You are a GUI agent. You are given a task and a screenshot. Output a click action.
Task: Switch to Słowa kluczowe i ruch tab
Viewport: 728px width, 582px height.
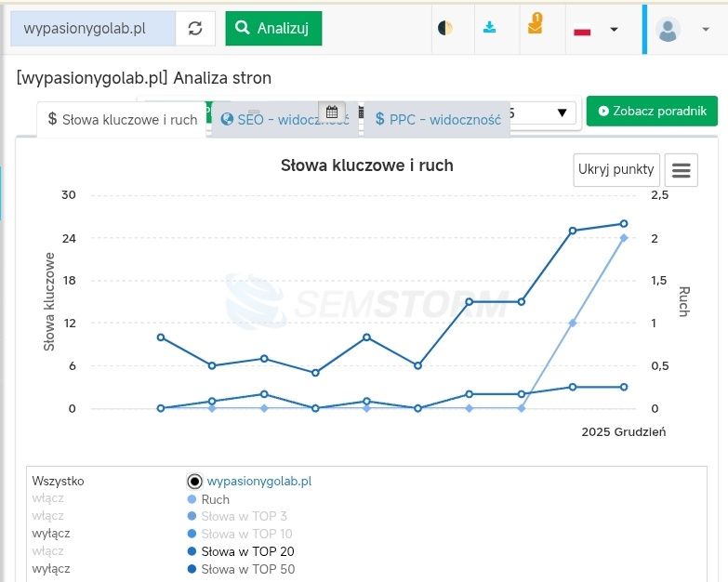pos(122,120)
